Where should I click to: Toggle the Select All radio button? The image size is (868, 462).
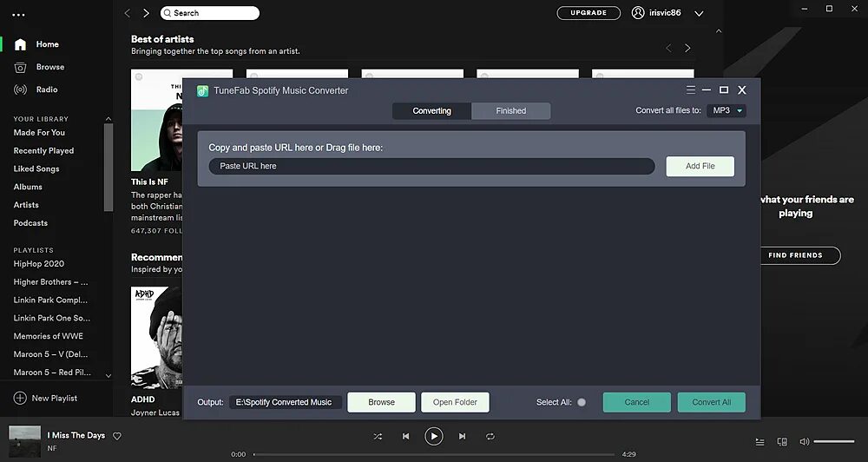pyautogui.click(x=582, y=402)
